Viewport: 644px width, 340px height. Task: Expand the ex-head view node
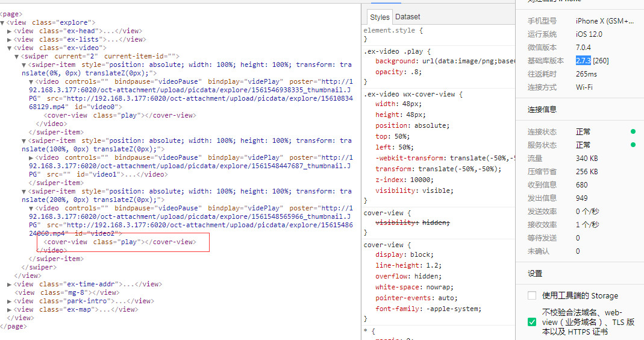(10, 31)
